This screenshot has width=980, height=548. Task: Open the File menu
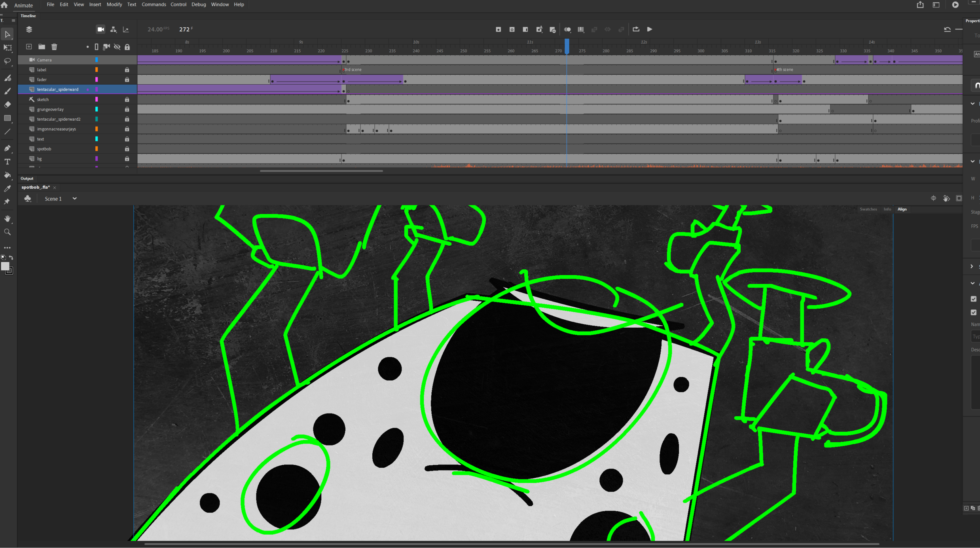tap(50, 4)
